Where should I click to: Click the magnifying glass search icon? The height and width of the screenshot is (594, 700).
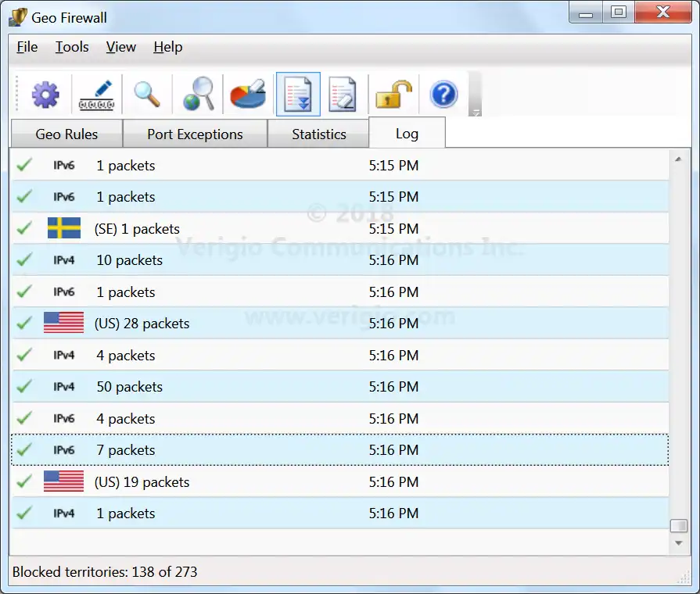147,95
